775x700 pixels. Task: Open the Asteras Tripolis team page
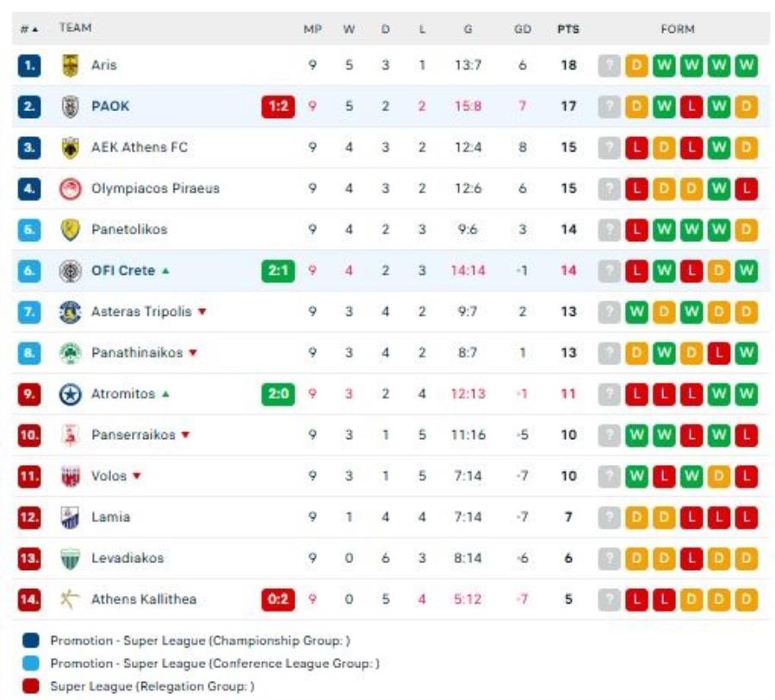pos(141,312)
